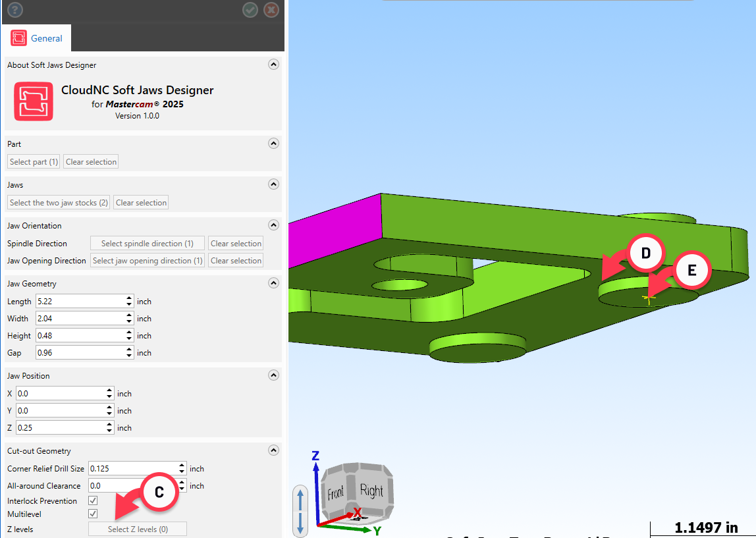This screenshot has height=538, width=756.
Task: Click the Select part (1) button
Action: [34, 162]
